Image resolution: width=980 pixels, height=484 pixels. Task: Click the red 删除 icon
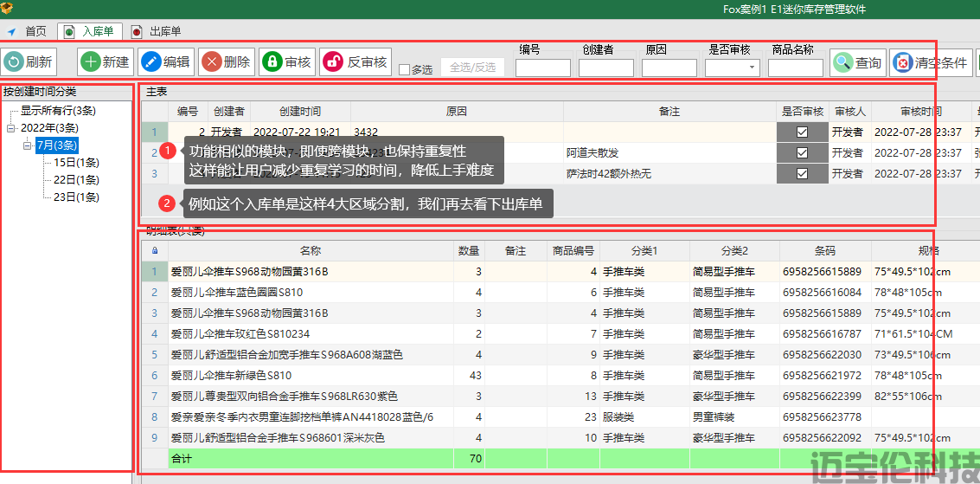click(212, 62)
